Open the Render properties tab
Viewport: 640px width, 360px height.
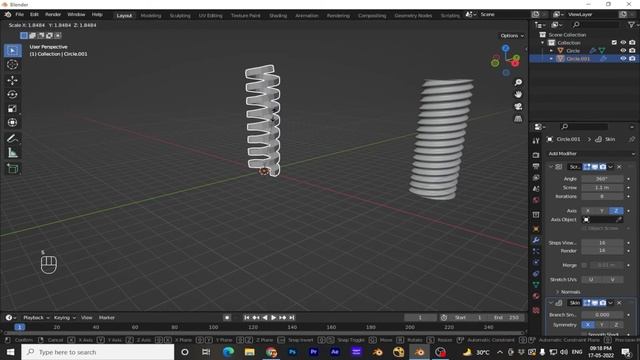tap(536, 155)
